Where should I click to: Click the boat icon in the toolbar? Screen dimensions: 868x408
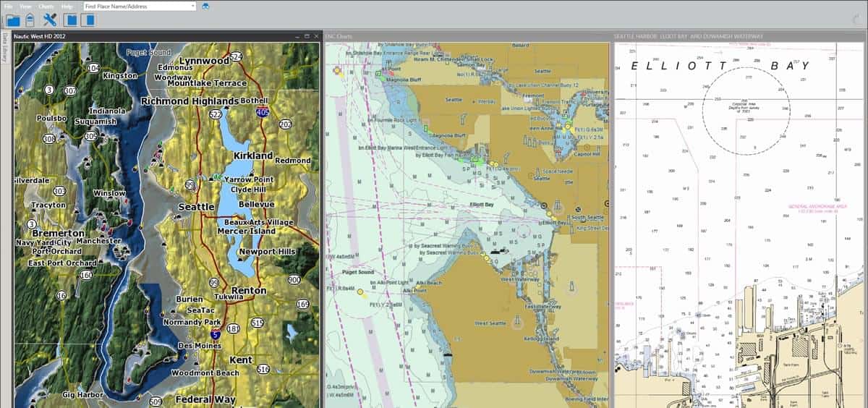[x=30, y=20]
